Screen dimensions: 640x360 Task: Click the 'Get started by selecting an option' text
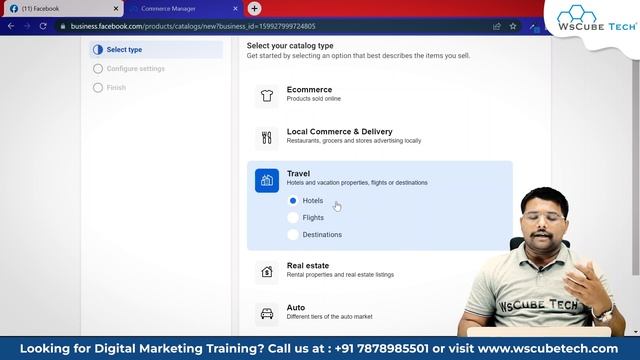(x=358, y=56)
